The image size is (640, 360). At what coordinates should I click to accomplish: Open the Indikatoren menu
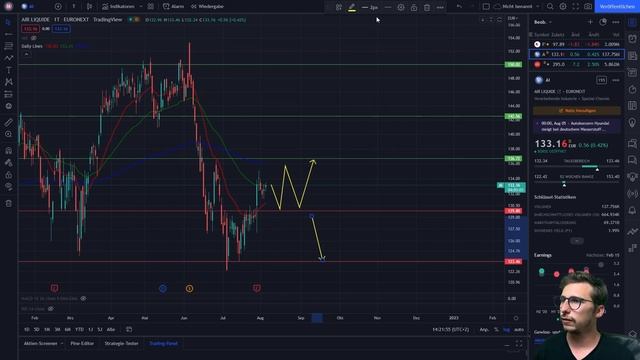pos(118,7)
